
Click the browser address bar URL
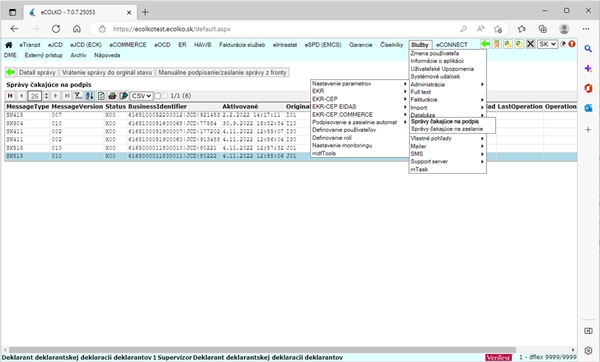coord(171,29)
